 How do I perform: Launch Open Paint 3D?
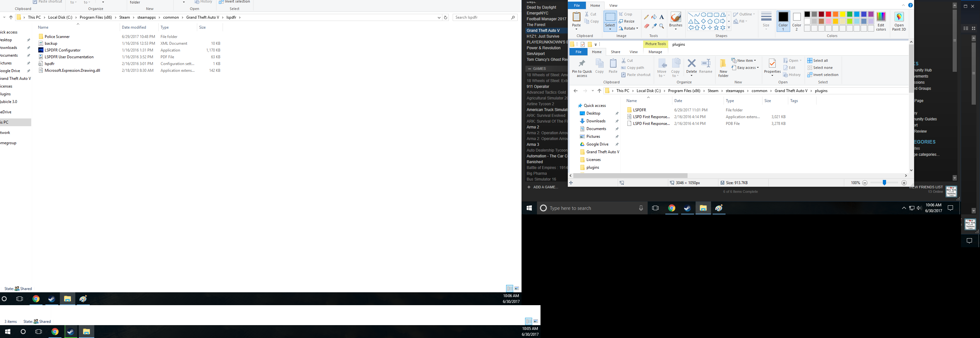pyautogui.click(x=899, y=21)
